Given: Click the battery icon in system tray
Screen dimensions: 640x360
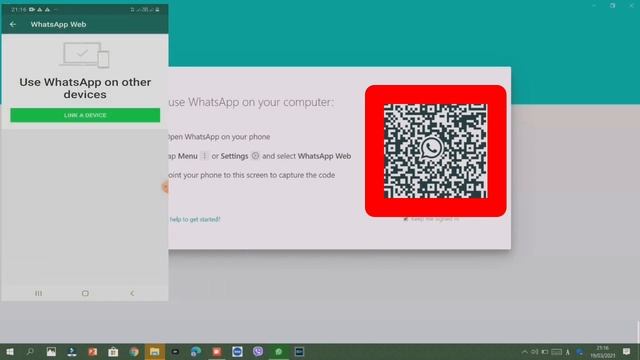Looking at the screenshot, I should [x=545, y=352].
